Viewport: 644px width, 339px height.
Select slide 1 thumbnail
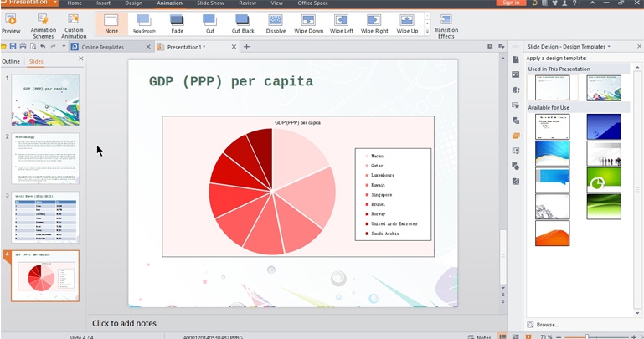[x=45, y=100]
